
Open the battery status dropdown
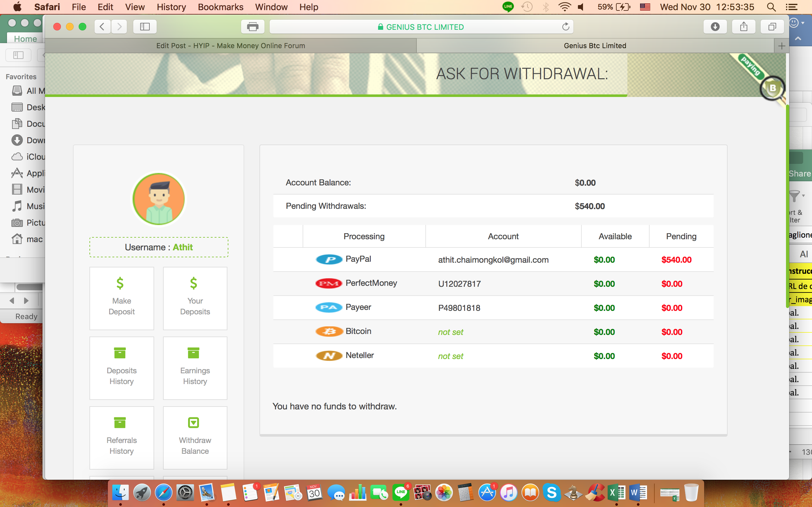pyautogui.click(x=614, y=7)
